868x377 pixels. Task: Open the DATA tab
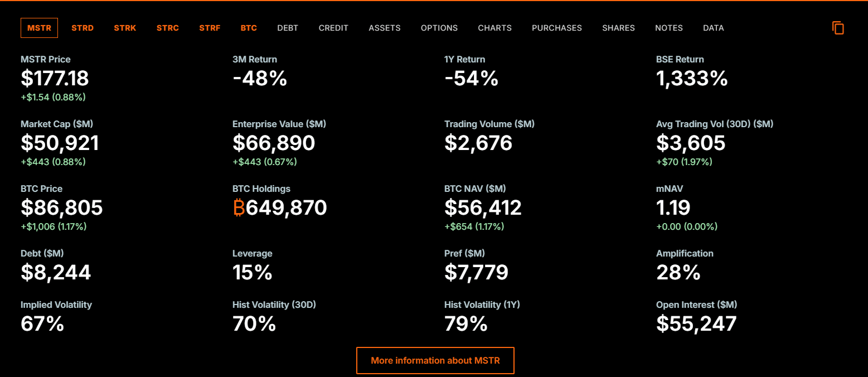click(x=714, y=28)
